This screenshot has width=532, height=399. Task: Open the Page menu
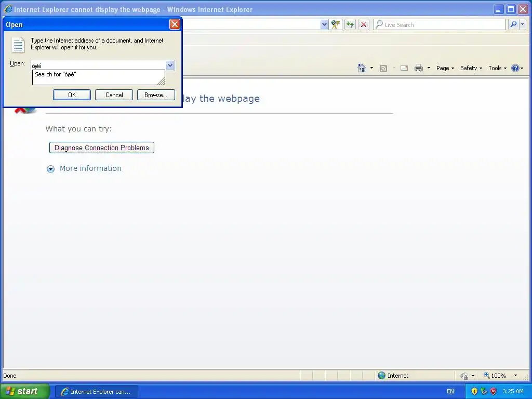click(x=445, y=68)
